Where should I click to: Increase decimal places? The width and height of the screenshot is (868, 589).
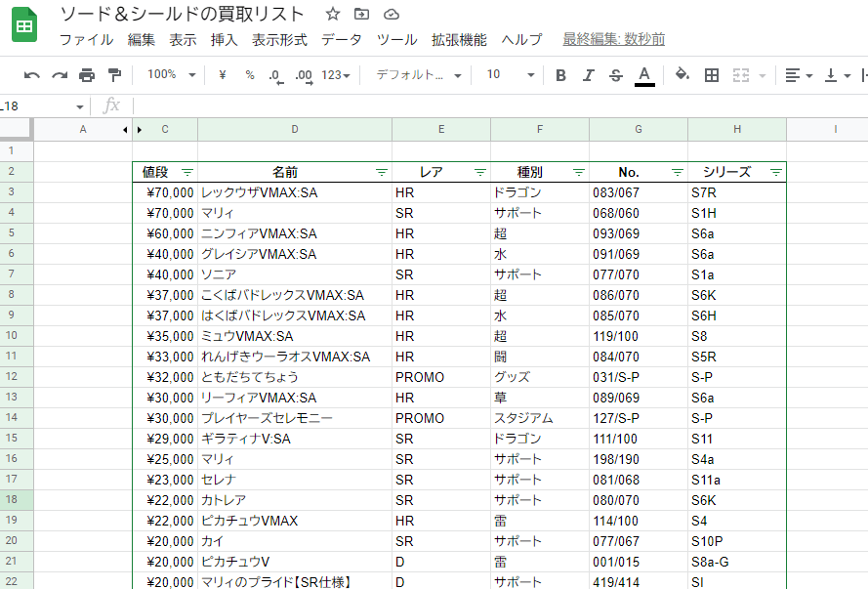click(x=304, y=75)
